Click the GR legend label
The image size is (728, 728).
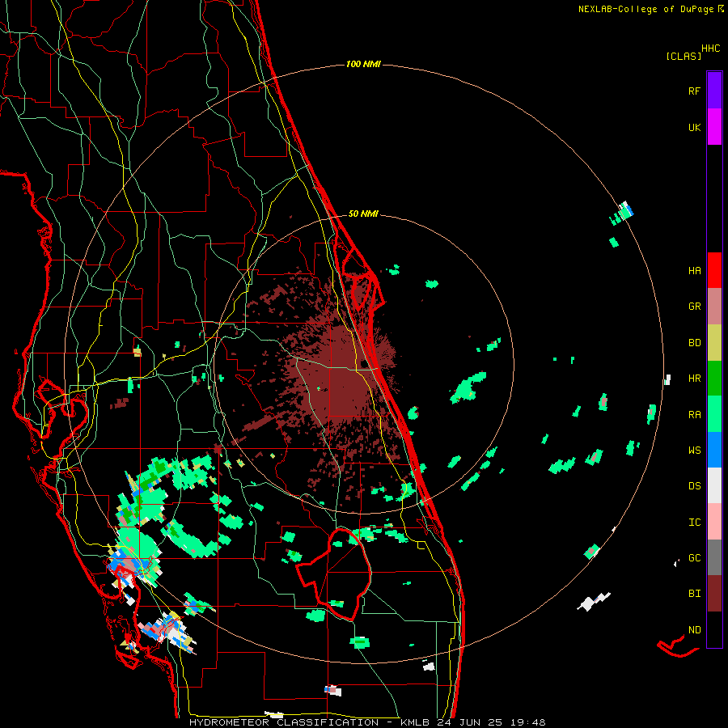click(694, 307)
